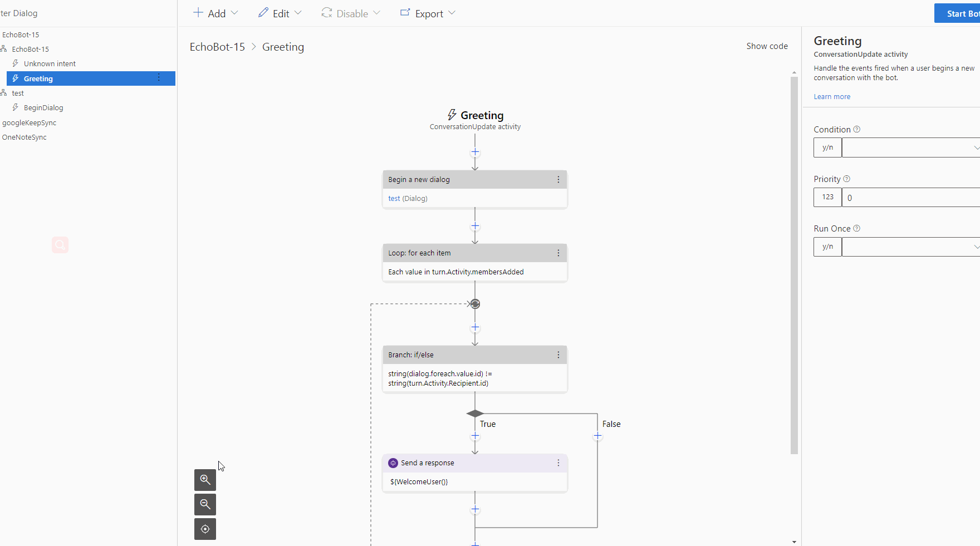This screenshot has height=546, width=980.
Task: Click EchoBot-15 in the breadcrumb
Action: 217,47
